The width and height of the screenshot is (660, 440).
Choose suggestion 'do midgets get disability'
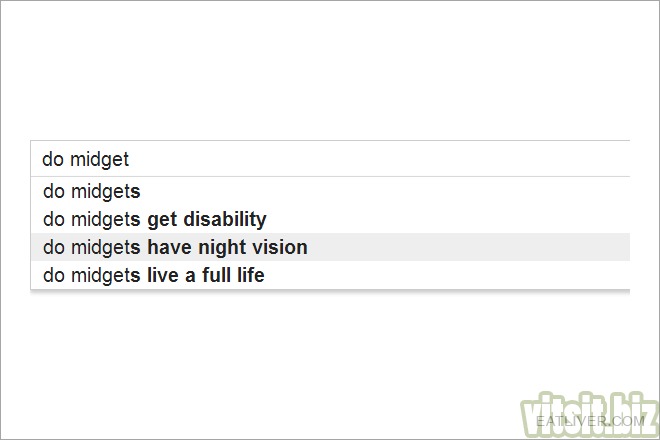[x=330, y=219]
